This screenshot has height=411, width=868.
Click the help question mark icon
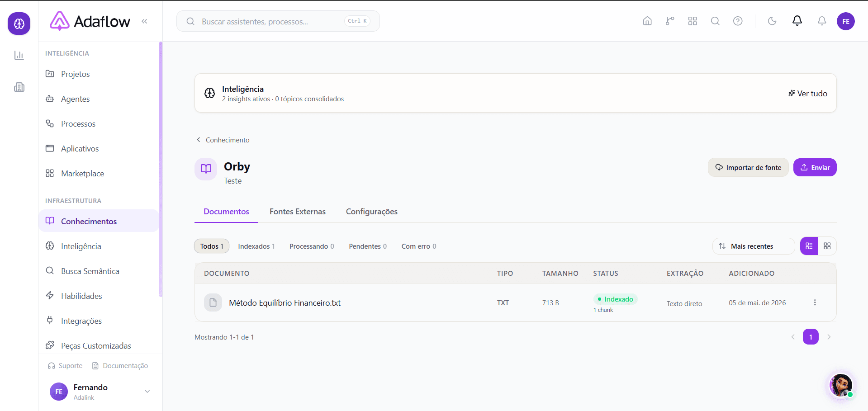[x=738, y=21]
